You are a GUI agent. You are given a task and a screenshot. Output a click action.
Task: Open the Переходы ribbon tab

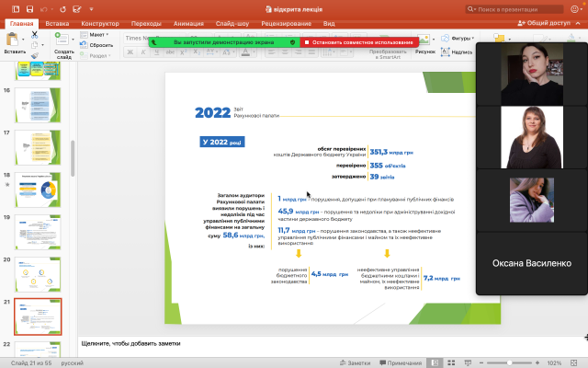pyautogui.click(x=146, y=23)
